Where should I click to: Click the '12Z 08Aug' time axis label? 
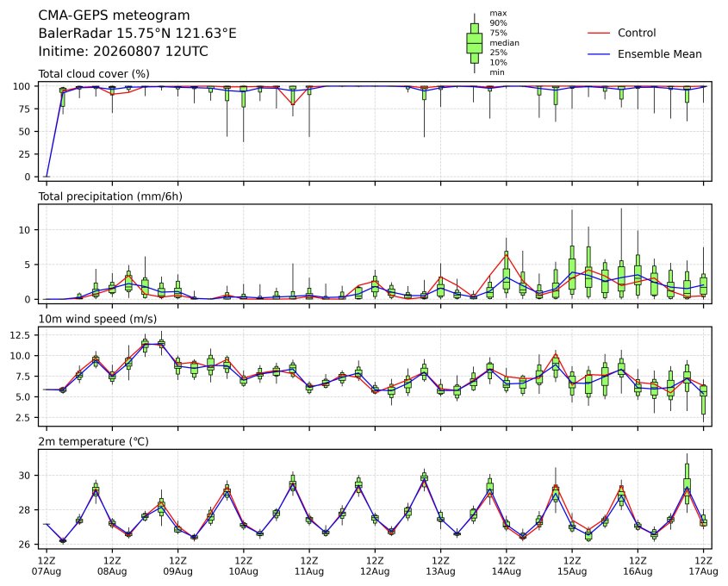pos(112,566)
